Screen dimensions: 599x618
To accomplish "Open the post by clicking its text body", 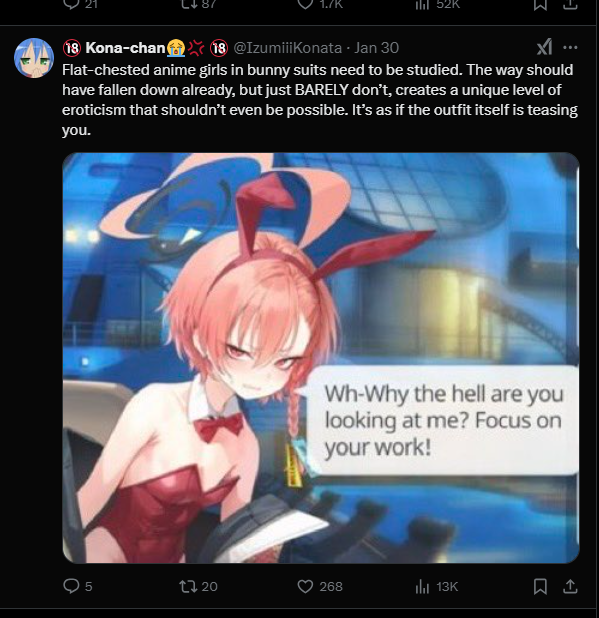I will click(320, 100).
